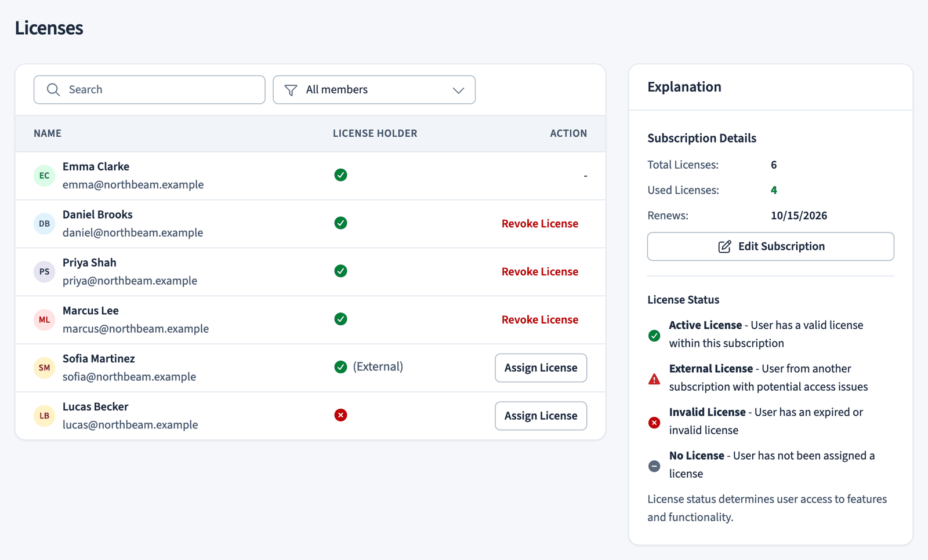This screenshot has width=928, height=560.
Task: Click Emma Clarke's EC avatar
Action: [45, 176]
